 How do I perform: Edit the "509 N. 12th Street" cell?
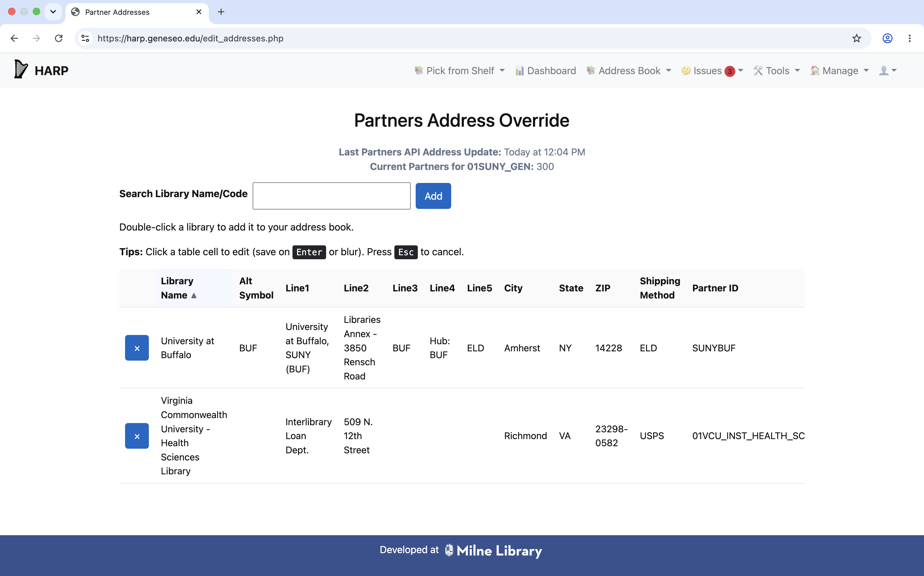(362, 436)
